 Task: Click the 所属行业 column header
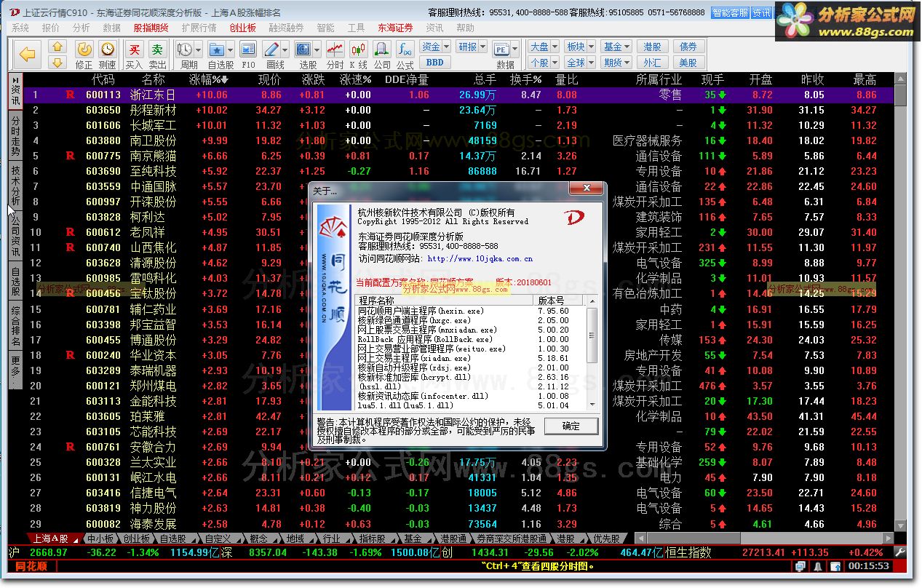point(659,80)
